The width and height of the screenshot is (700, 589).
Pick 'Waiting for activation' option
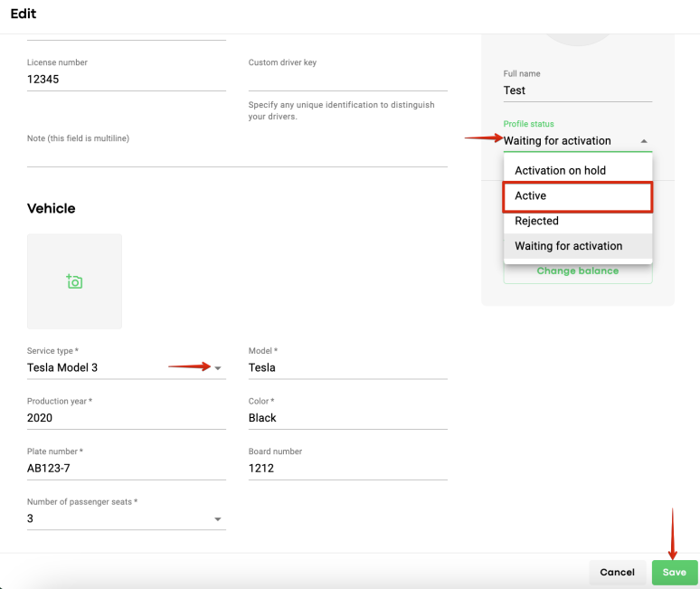pyautogui.click(x=578, y=246)
